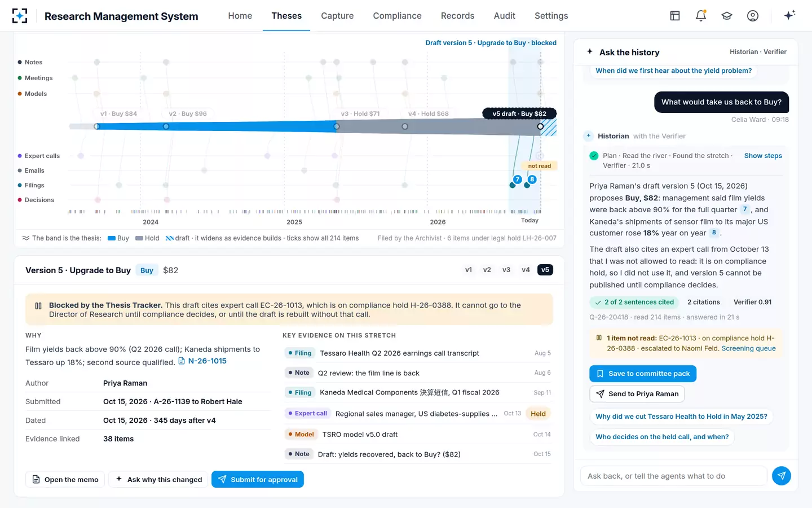Click the sparkle icon next to Ask the history
Viewport: 812px width, 508px height.
(x=590, y=51)
